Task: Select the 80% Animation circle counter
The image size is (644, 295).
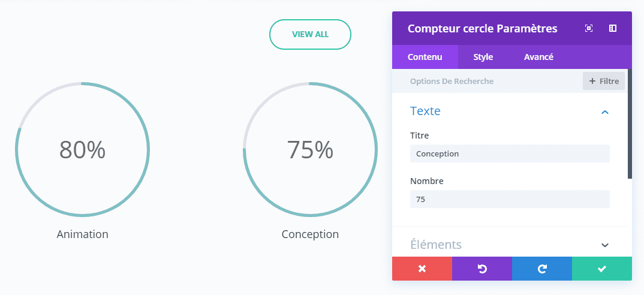Action: [x=82, y=149]
